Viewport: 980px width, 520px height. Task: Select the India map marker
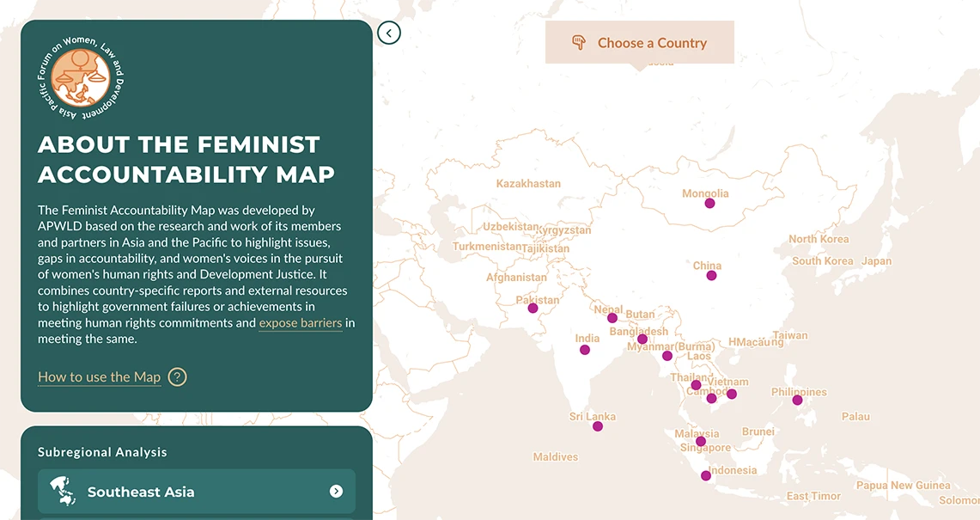tap(585, 350)
